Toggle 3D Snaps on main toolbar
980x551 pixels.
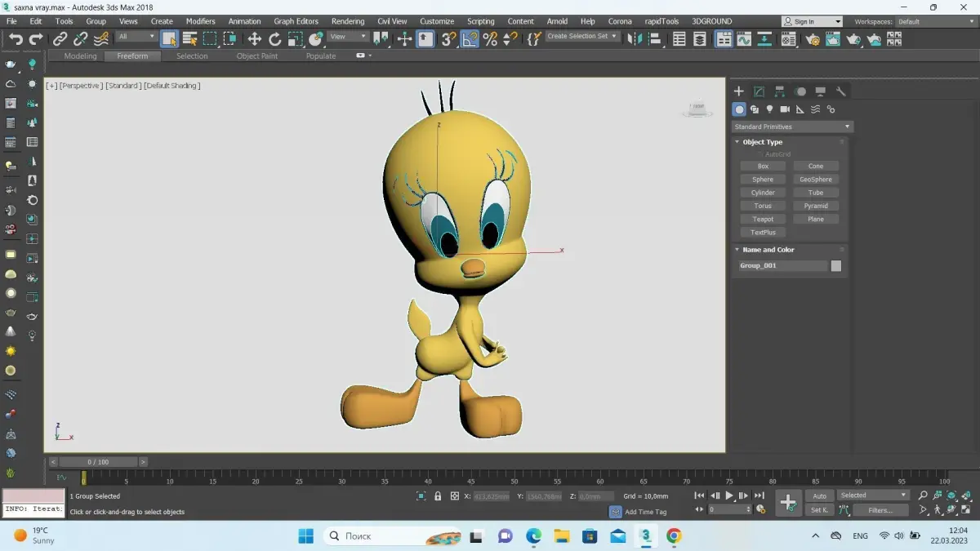pyautogui.click(x=449, y=38)
